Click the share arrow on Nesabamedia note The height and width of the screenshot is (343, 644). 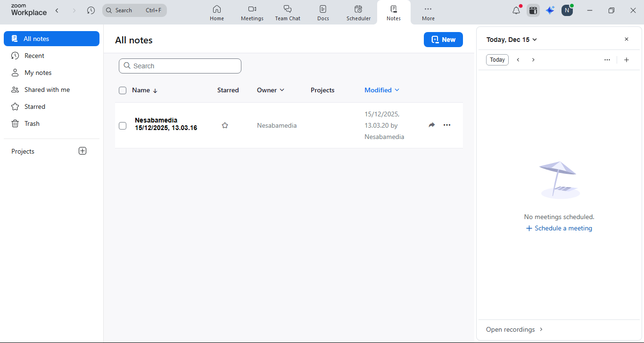[x=431, y=125]
